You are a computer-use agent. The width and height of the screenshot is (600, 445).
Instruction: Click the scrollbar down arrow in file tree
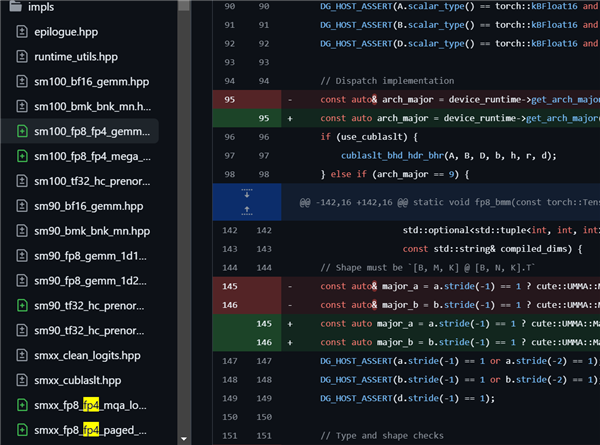pyautogui.click(x=184, y=438)
